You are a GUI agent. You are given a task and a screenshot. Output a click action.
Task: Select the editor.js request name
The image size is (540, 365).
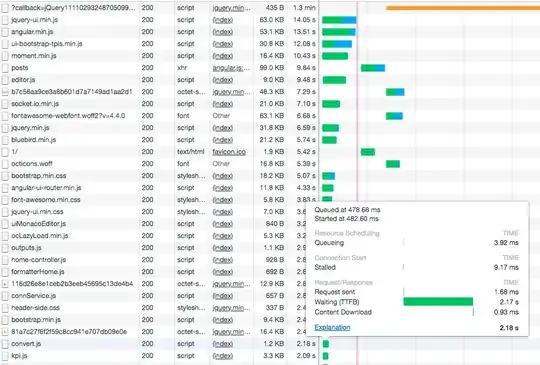click(x=23, y=80)
